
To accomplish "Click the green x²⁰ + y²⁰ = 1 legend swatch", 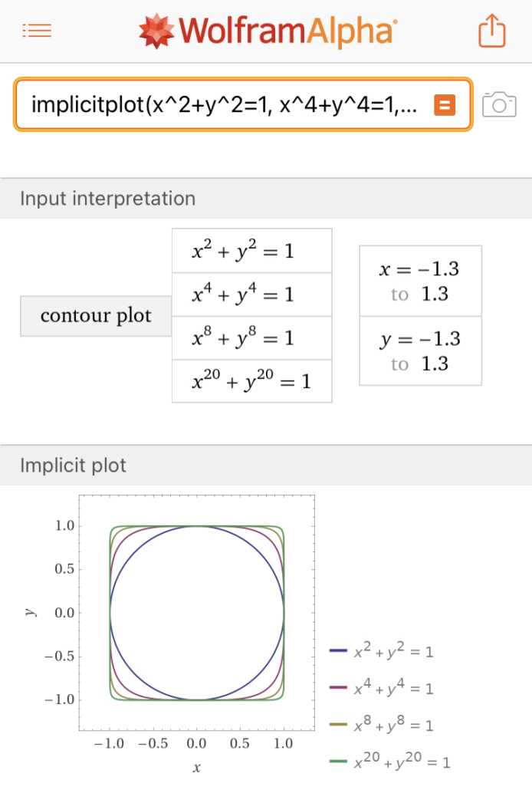I will (x=340, y=762).
